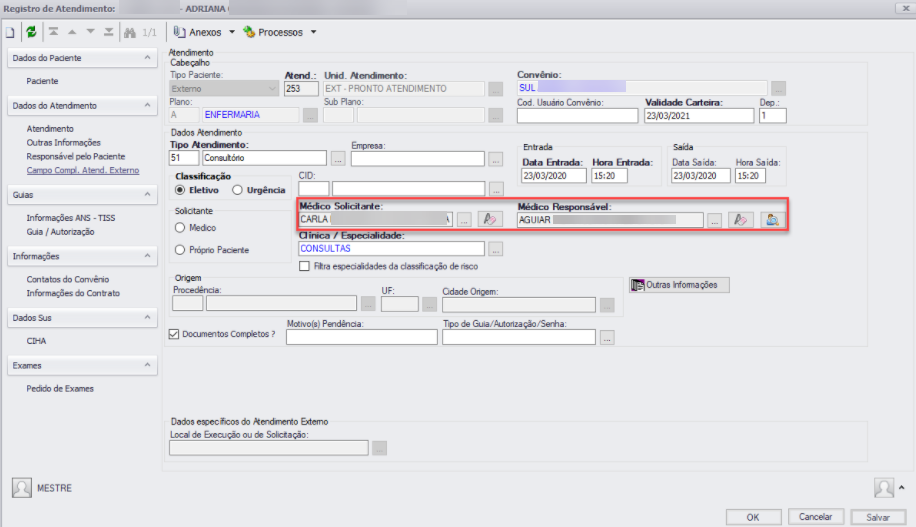This screenshot has width=916, height=527.
Task: Open Pedido de Exames item
Action: (x=60, y=389)
